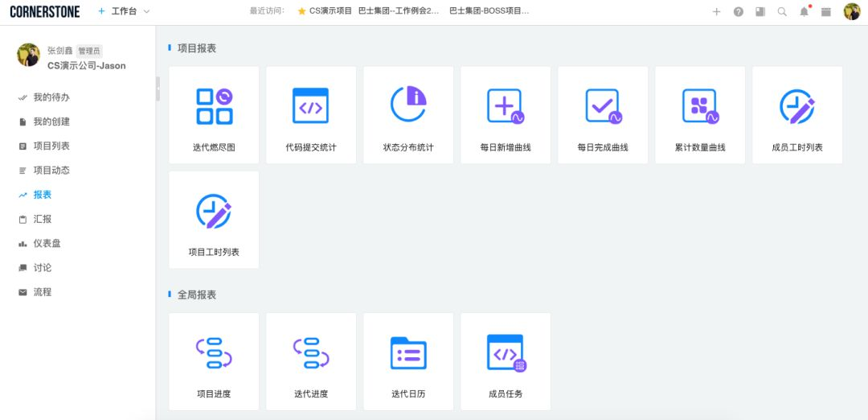Open the 代码提交统计 report icon

click(x=310, y=105)
